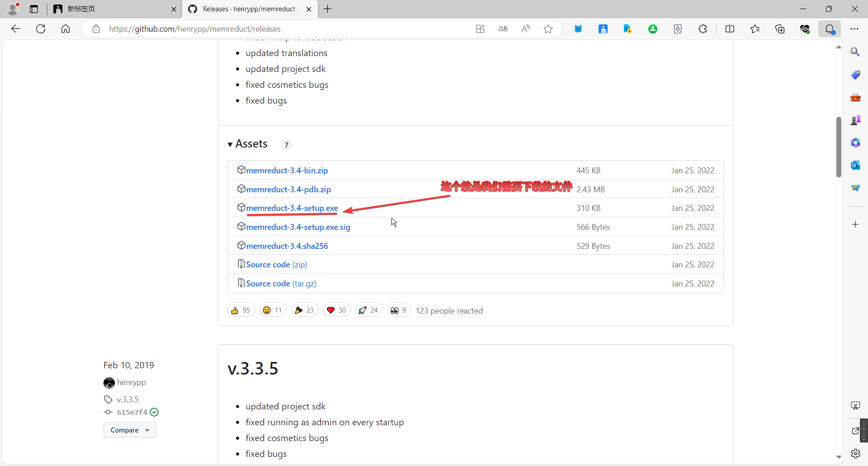This screenshot has width=868, height=466.
Task: Open the Extensions puzzle icon
Action: tap(703, 29)
